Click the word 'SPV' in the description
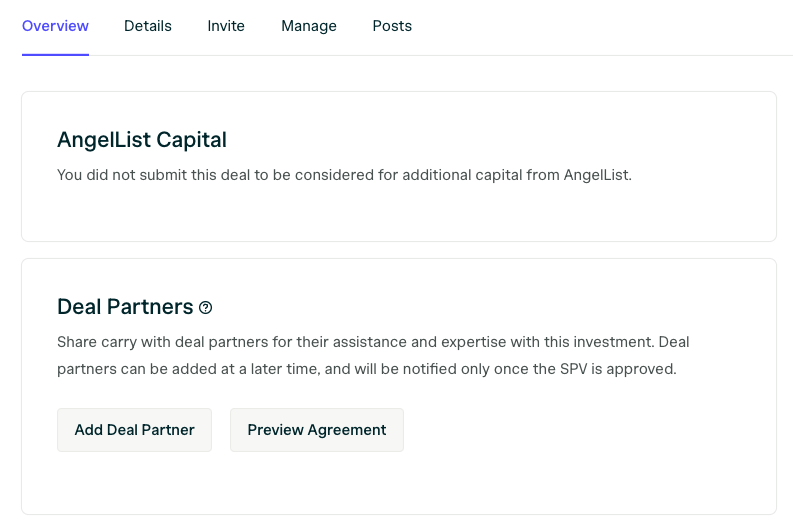This screenshot has width=793, height=529. [x=574, y=369]
